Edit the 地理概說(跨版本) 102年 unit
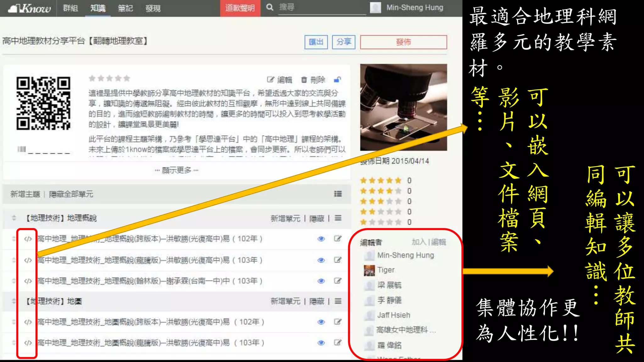Viewport: 644px width, 362px height. coord(338,239)
